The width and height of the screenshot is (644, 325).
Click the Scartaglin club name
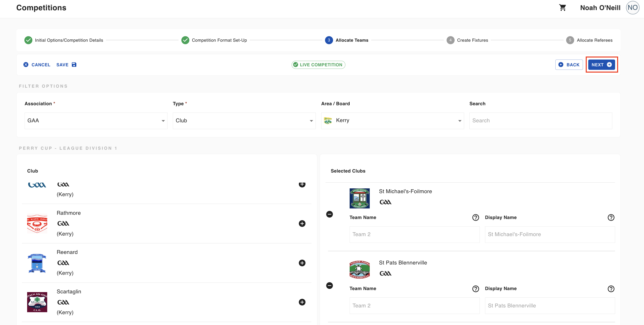pyautogui.click(x=69, y=292)
